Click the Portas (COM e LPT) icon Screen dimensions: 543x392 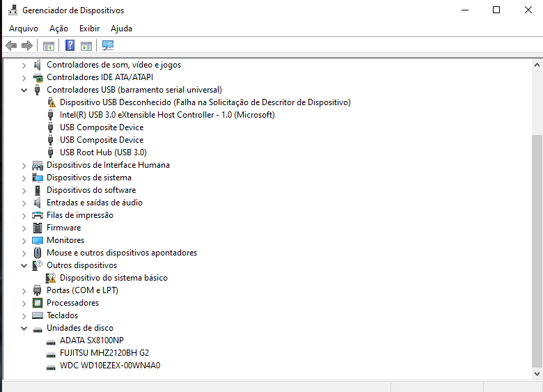pyautogui.click(x=37, y=290)
